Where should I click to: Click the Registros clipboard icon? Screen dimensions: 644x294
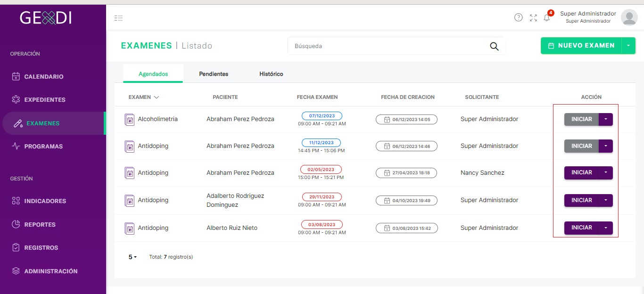16,247
